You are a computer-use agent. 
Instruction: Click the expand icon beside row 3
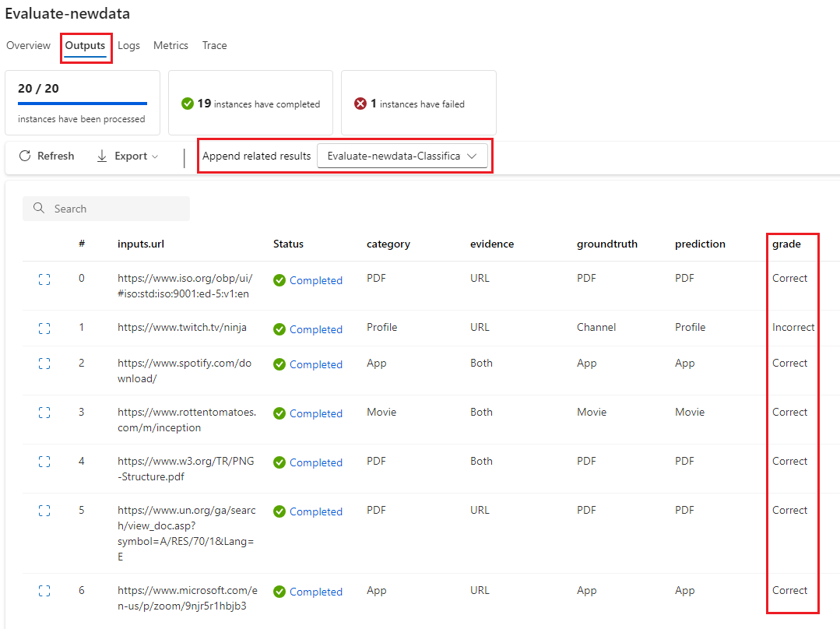click(44, 413)
